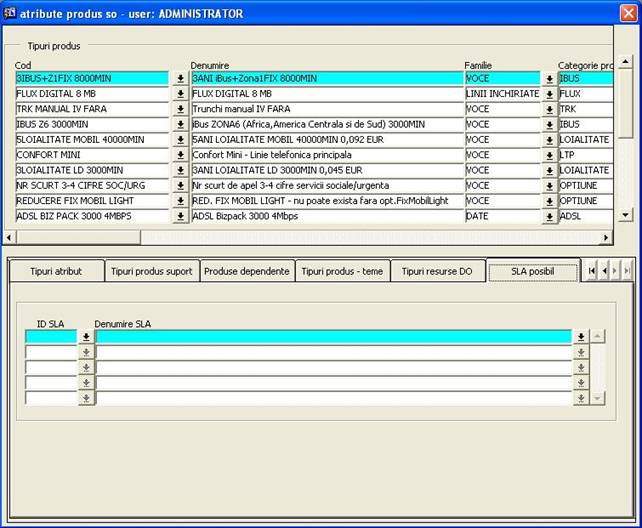Viewport: 642px width, 528px height.
Task: Click the first ID SLA input field
Action: 51,337
